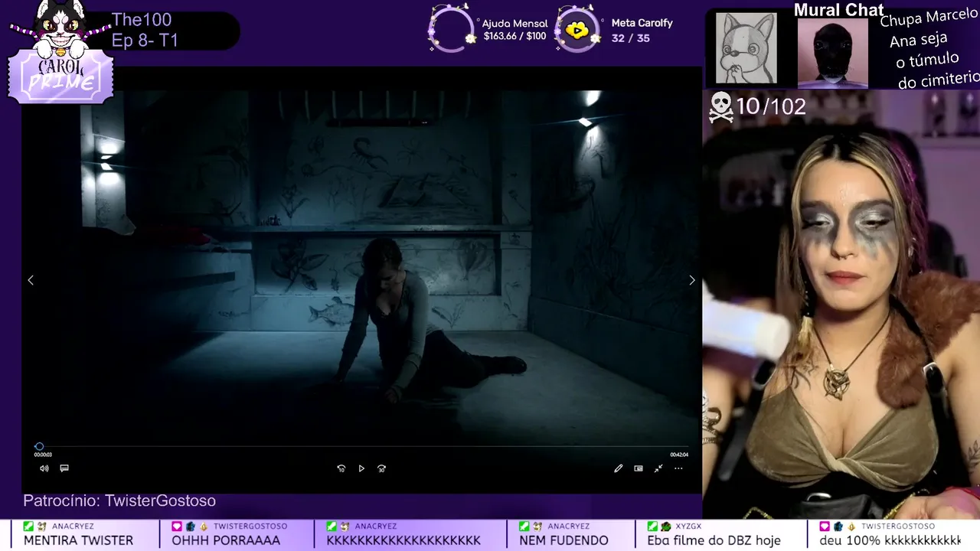This screenshot has width=980, height=551.
Task: Exit full screen mode in player
Action: (658, 468)
